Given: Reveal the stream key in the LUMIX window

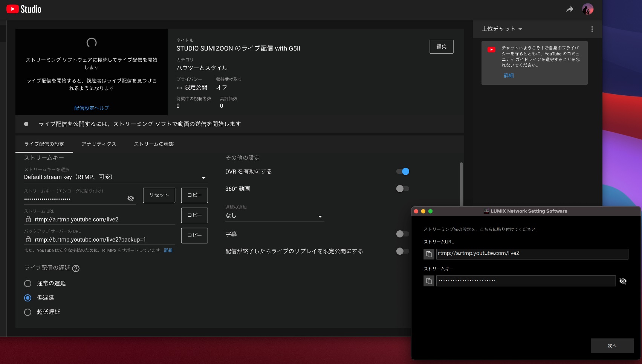Looking at the screenshot, I should click(623, 281).
